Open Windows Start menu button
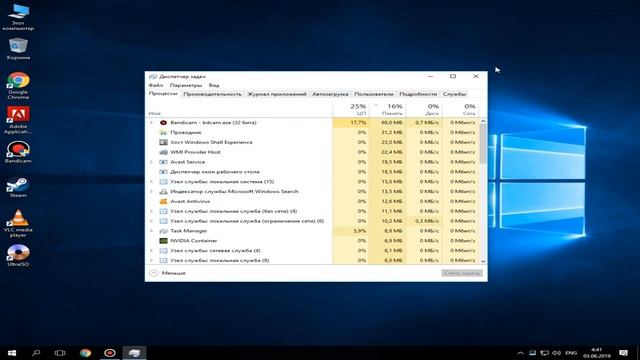This screenshot has height=360, width=640. coord(12,353)
